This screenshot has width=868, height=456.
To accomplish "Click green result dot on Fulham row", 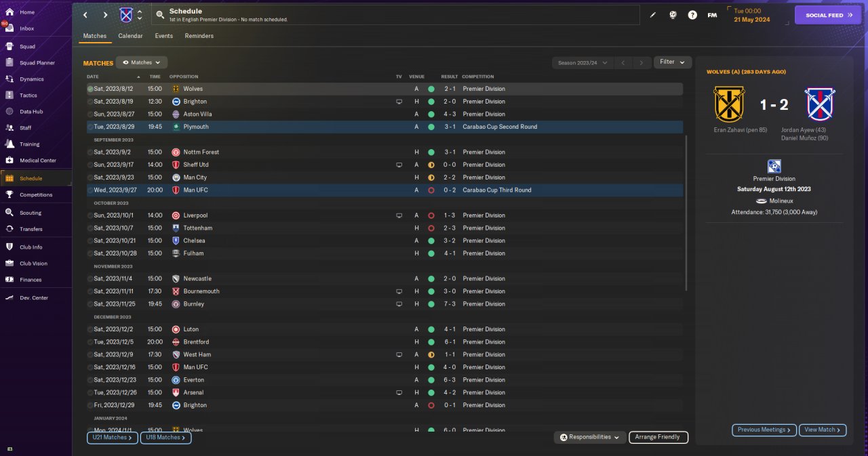I will click(431, 253).
